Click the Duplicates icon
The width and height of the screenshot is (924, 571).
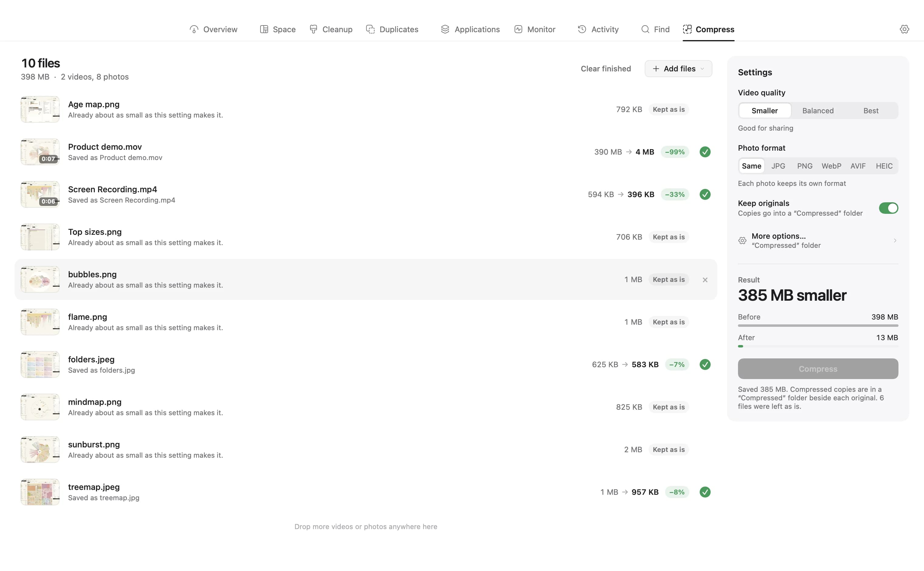[x=370, y=29]
